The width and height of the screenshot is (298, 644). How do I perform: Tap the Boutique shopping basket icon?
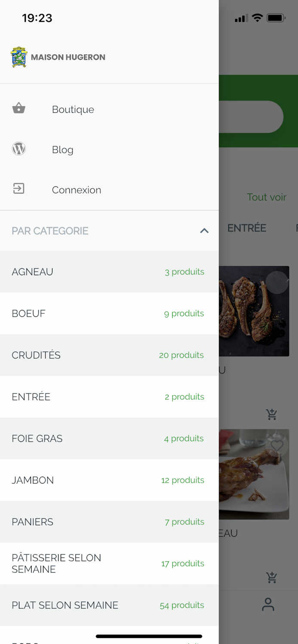(19, 109)
